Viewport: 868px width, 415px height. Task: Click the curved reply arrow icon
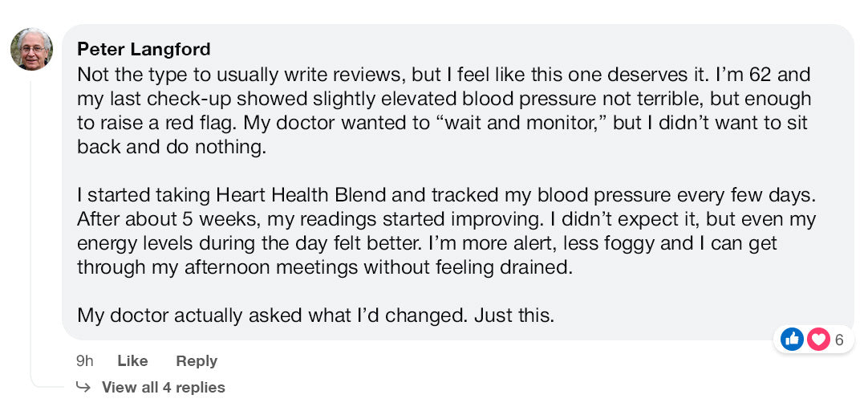[x=83, y=388]
